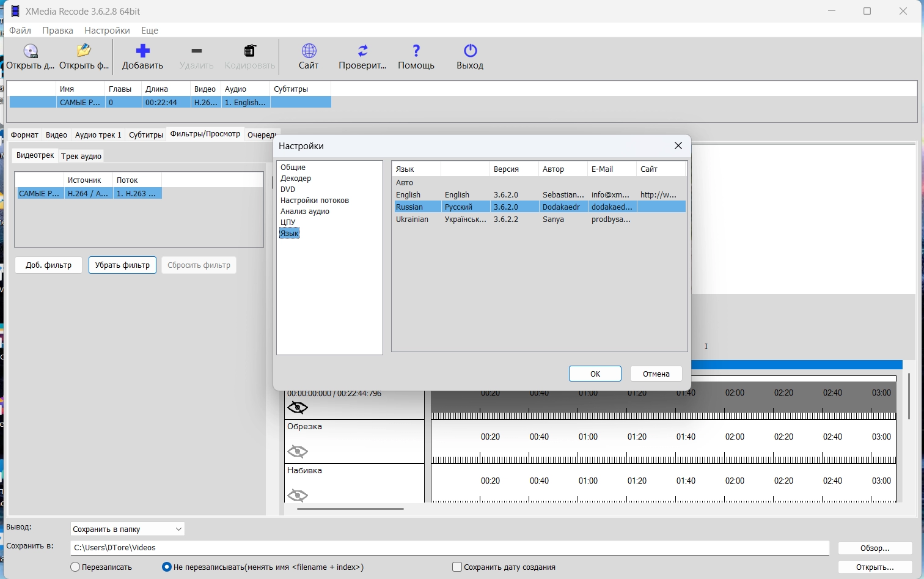This screenshot has width=924, height=579.
Task: Click the Open File folder icon
Action: [x=84, y=51]
